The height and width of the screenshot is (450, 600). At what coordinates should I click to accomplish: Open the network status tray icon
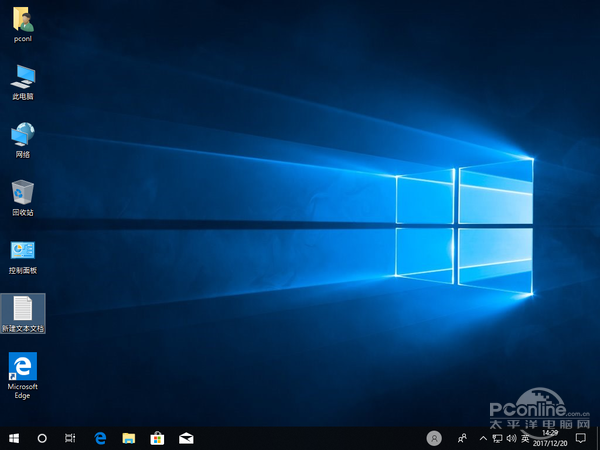497,439
